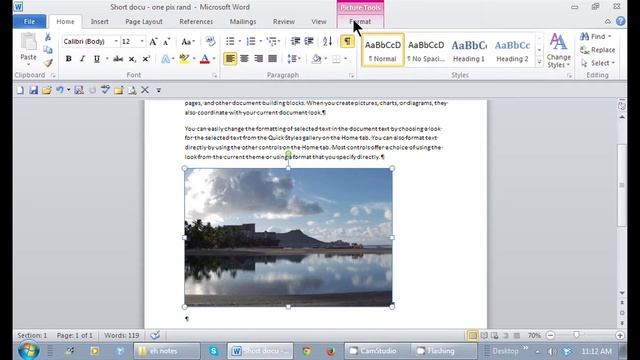Viewport: 640px width, 360px height.
Task: Apply the No Spacing style
Action: coord(426,50)
